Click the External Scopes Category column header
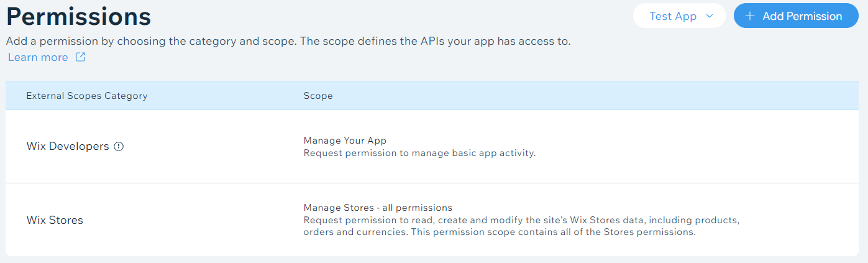Screen dimensions: 868x263 (87, 96)
